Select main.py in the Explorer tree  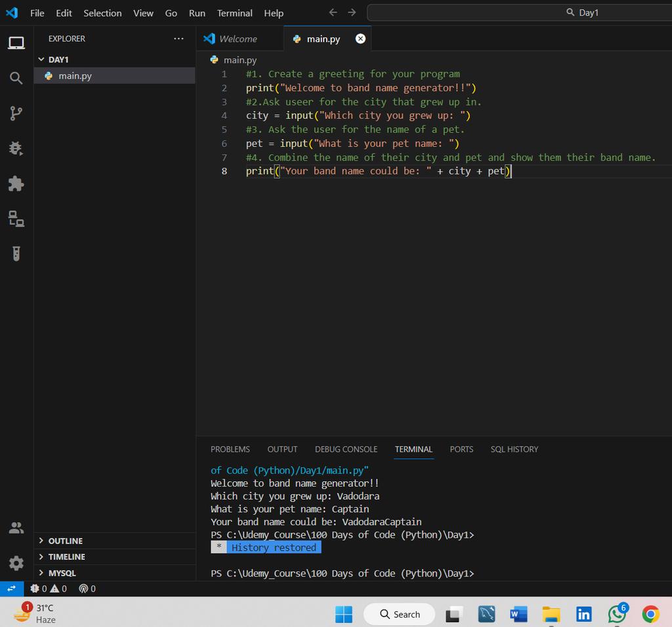[114, 76]
